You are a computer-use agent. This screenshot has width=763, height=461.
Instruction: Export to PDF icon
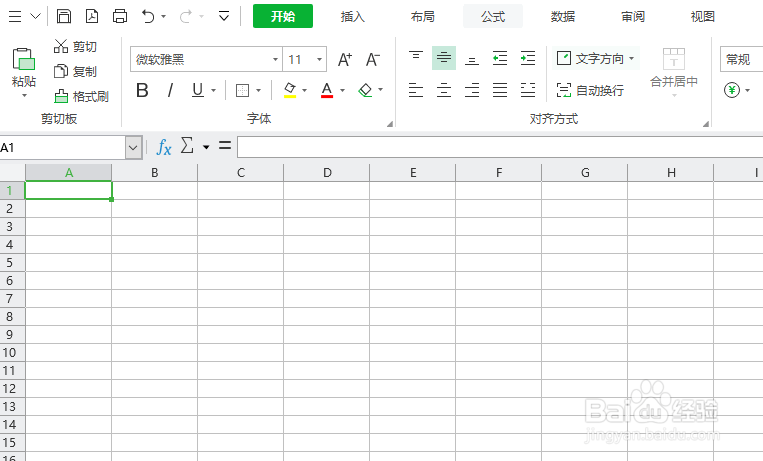[92, 17]
